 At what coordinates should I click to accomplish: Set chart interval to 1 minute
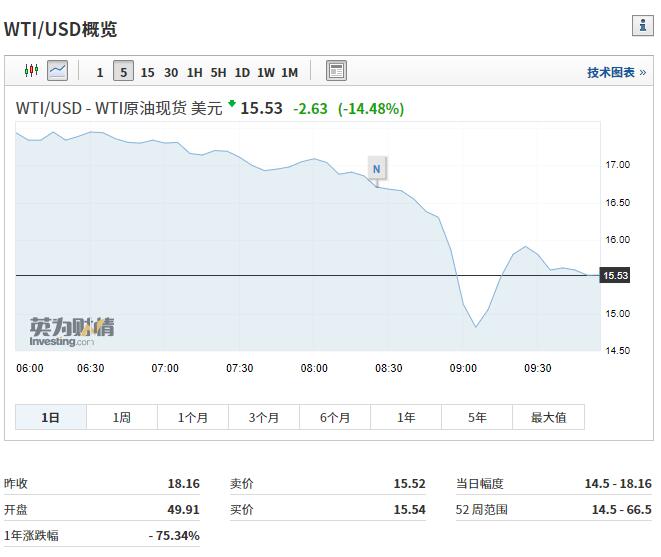click(x=100, y=72)
